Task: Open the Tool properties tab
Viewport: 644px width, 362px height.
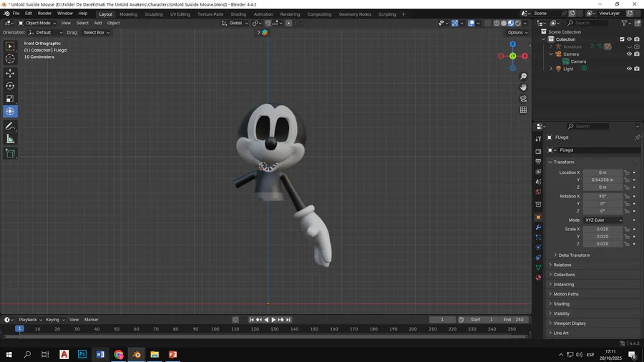Action: pyautogui.click(x=538, y=139)
